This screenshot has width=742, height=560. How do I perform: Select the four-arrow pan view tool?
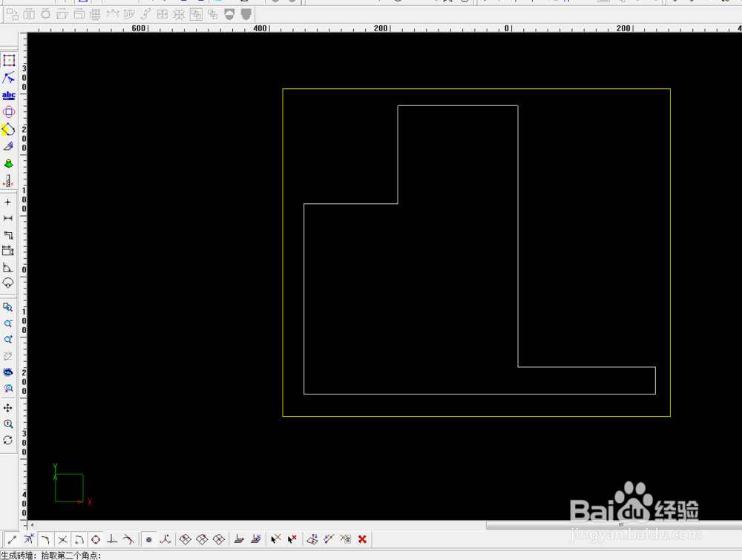[x=8, y=408]
